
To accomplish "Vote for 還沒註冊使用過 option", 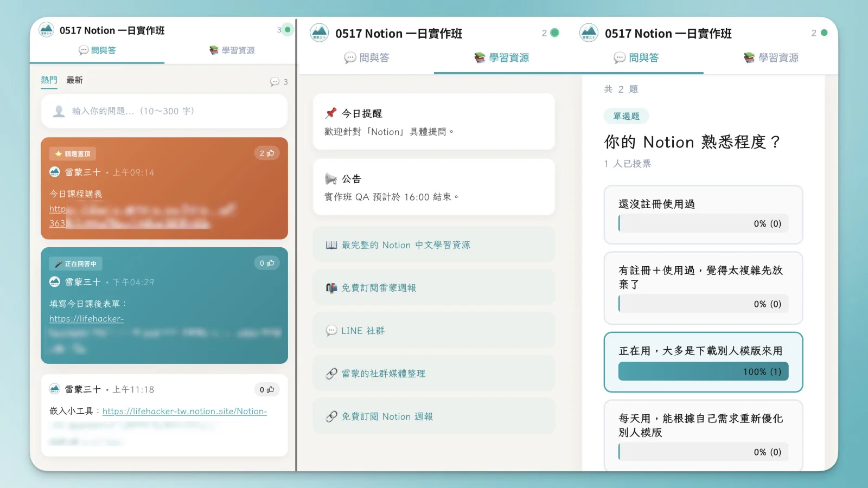I will [703, 215].
